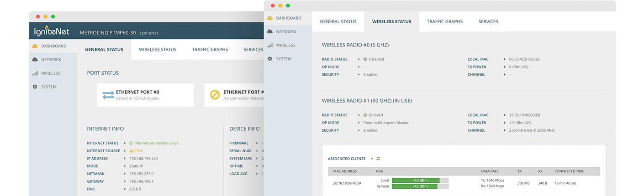This screenshot has height=196, width=644.
Task: Open Wireless signal icon in back window sidebar
Action: [35, 73]
